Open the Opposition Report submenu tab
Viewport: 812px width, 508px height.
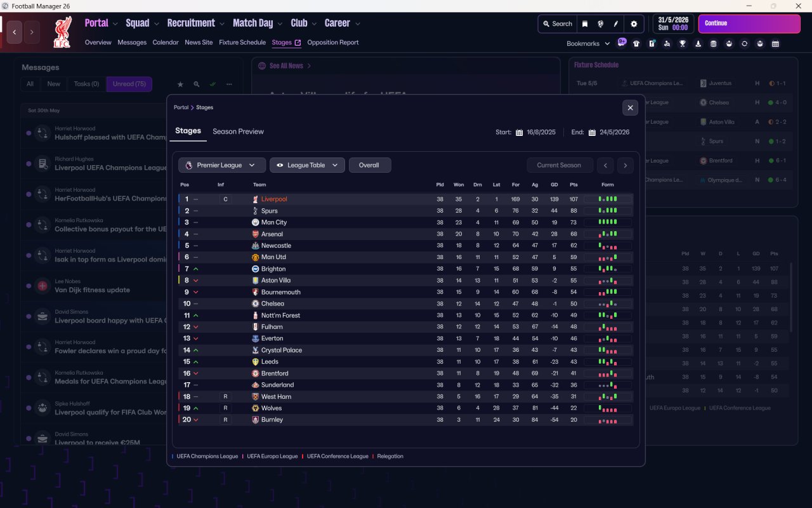(x=333, y=43)
